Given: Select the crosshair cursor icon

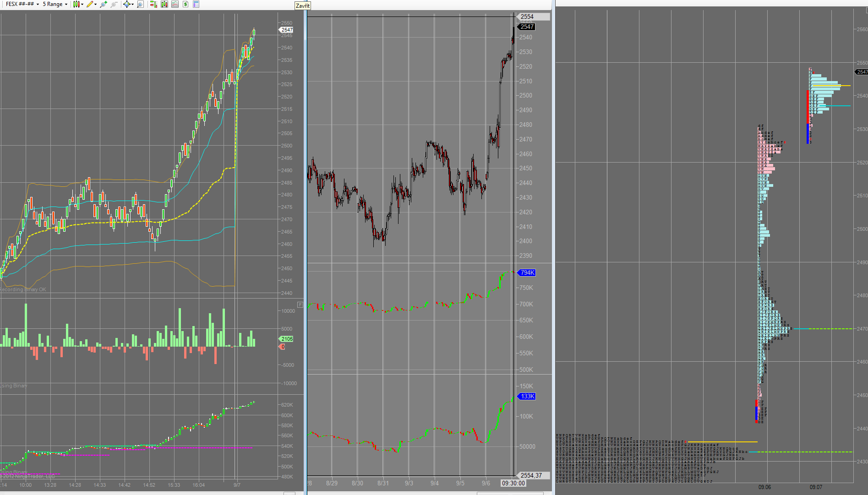Looking at the screenshot, I should pos(126,4).
